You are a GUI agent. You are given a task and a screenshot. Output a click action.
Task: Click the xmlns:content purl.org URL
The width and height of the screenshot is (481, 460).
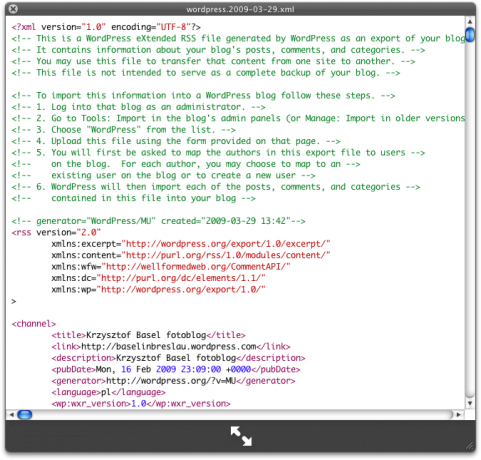[x=226, y=255]
